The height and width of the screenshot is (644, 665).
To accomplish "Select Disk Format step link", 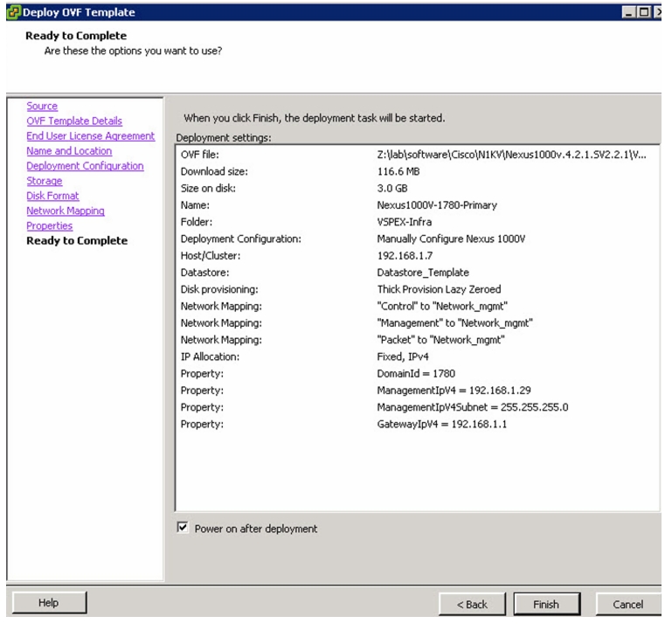I will point(52,196).
